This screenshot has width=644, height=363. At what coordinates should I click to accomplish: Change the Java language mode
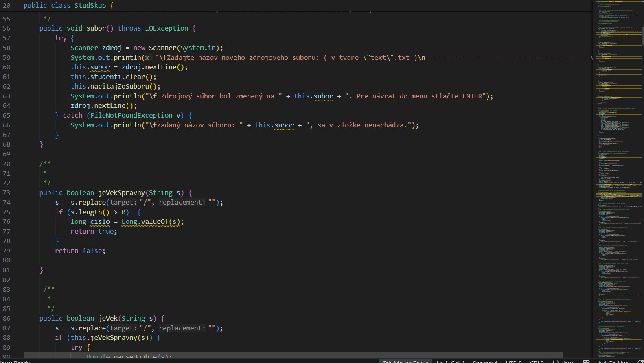click(x=568, y=361)
